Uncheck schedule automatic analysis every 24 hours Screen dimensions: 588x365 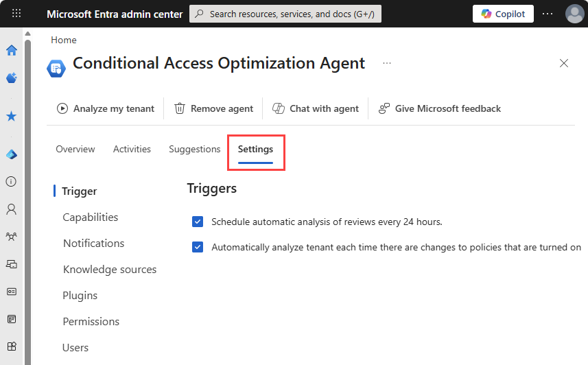pyautogui.click(x=198, y=222)
